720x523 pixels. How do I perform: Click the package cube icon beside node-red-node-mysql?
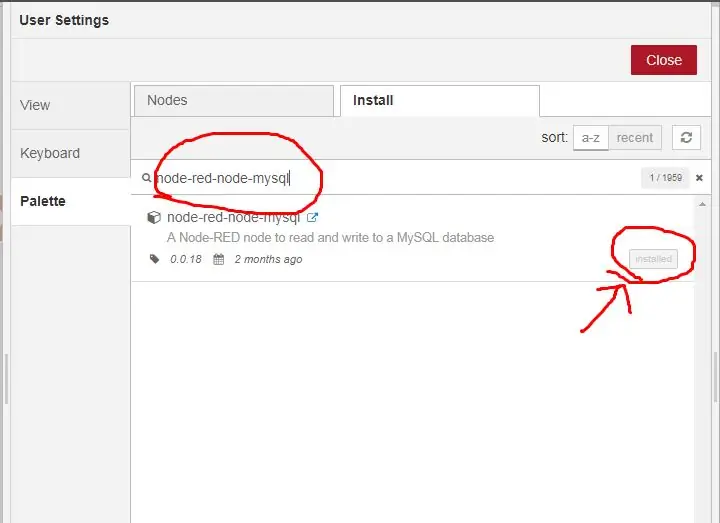click(x=154, y=217)
